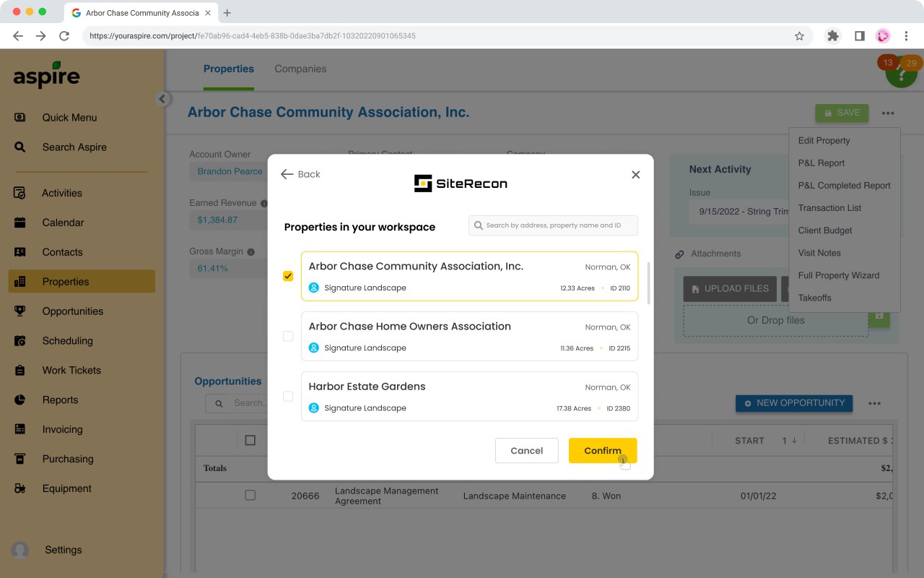
Task: Open a new browser tab
Action: [x=227, y=13]
